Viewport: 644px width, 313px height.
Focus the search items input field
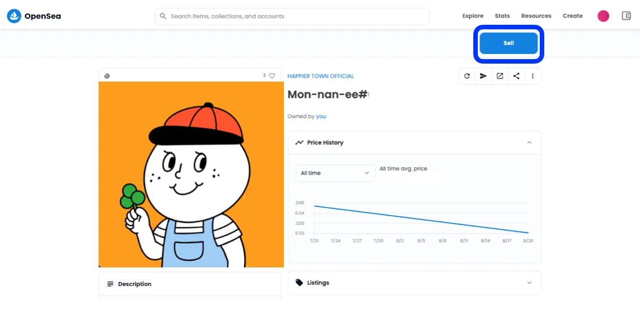[292, 16]
